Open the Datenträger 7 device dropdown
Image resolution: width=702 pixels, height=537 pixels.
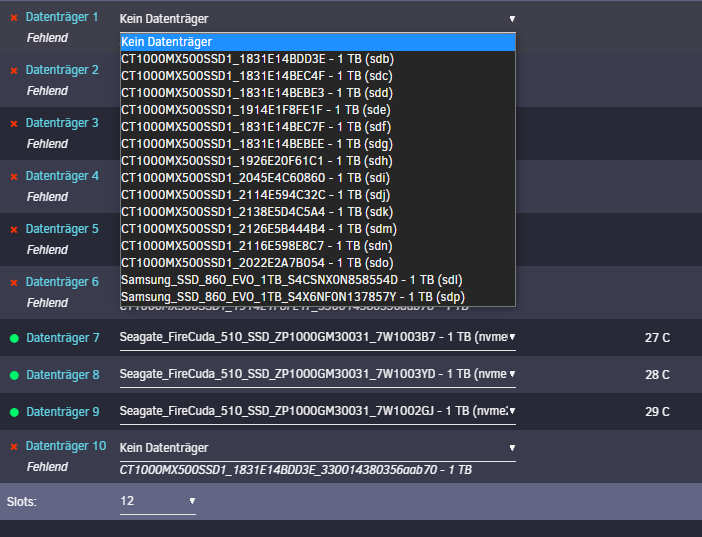(317, 338)
